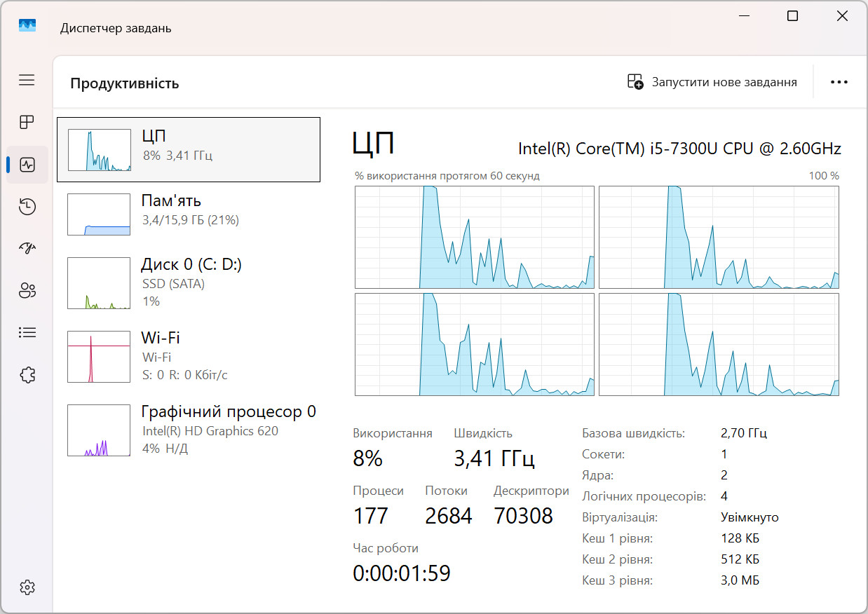Click the ЦП mini usage graph thumbnail
This screenshot has height=614, width=868.
99,150
